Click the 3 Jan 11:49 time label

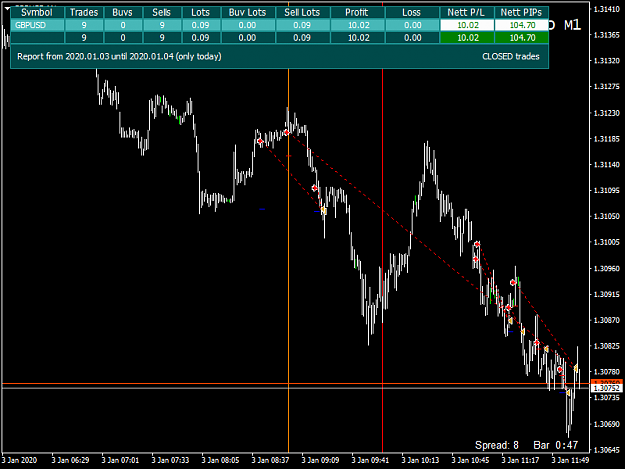570,460
